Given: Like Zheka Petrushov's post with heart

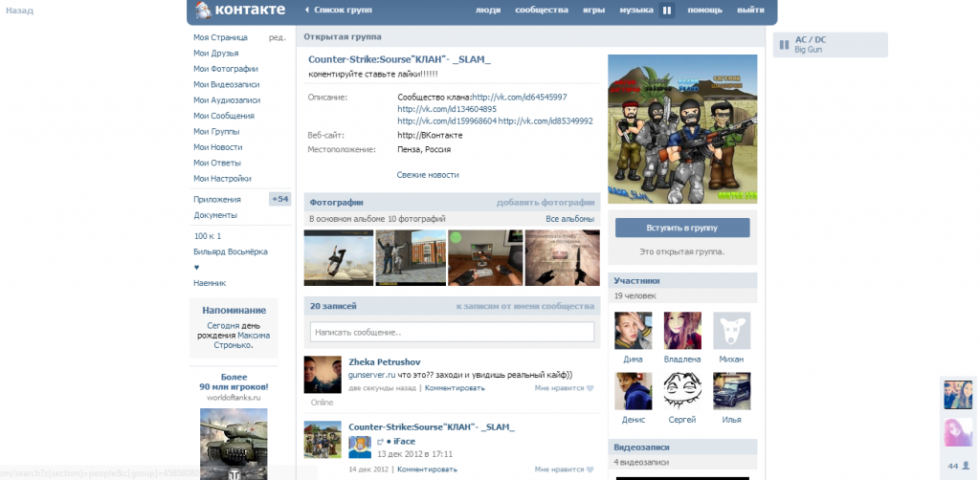Looking at the screenshot, I should point(590,388).
